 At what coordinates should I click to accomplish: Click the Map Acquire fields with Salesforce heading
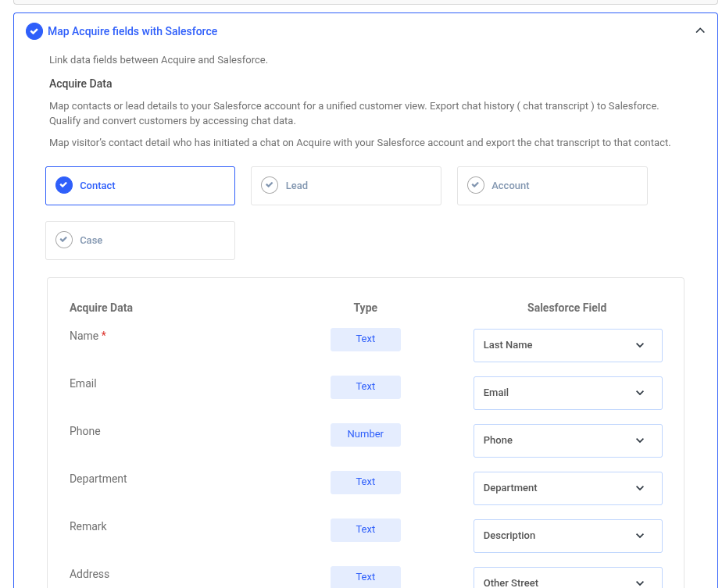133,31
